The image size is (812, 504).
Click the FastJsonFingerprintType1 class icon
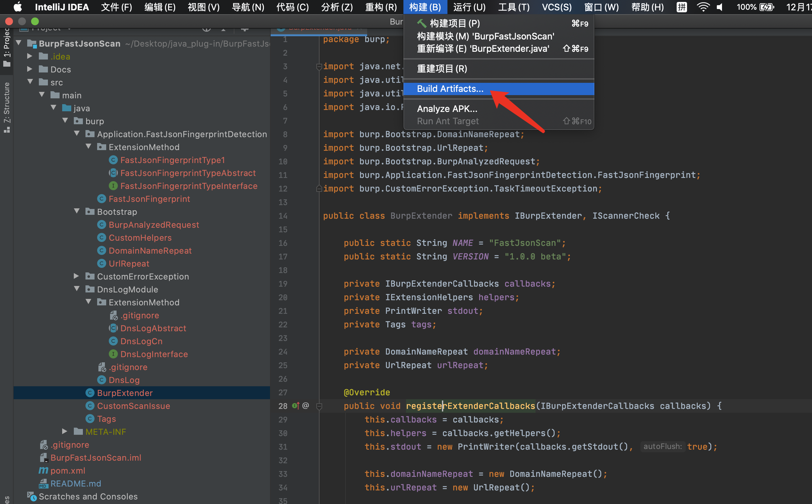tap(113, 160)
